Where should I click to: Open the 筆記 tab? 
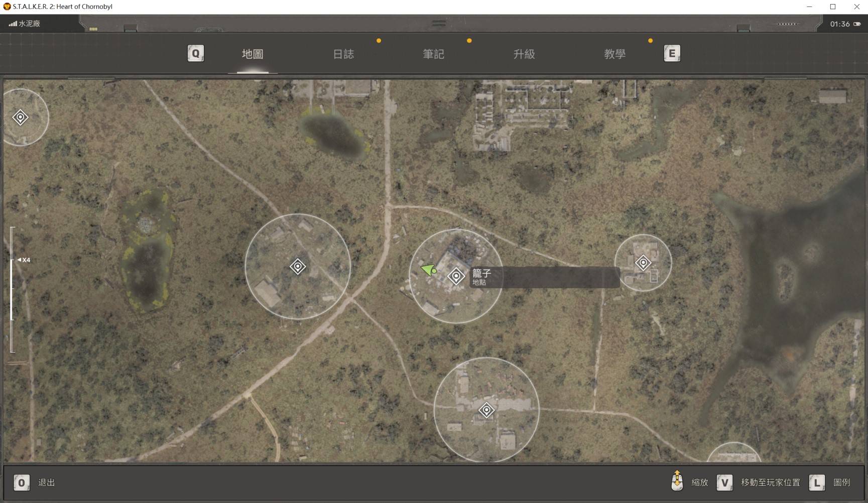(x=433, y=54)
